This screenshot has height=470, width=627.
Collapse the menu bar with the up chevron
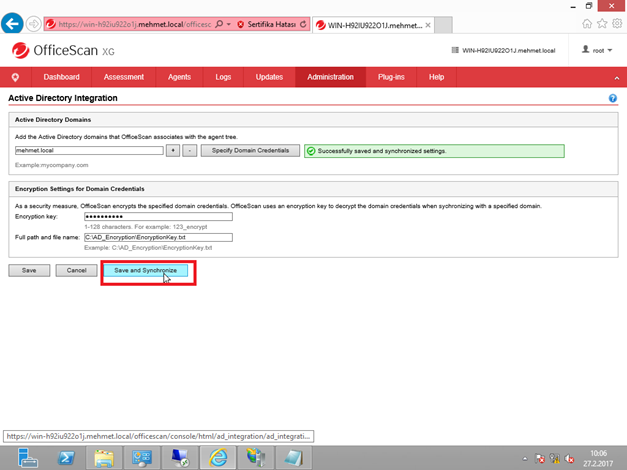click(617, 78)
